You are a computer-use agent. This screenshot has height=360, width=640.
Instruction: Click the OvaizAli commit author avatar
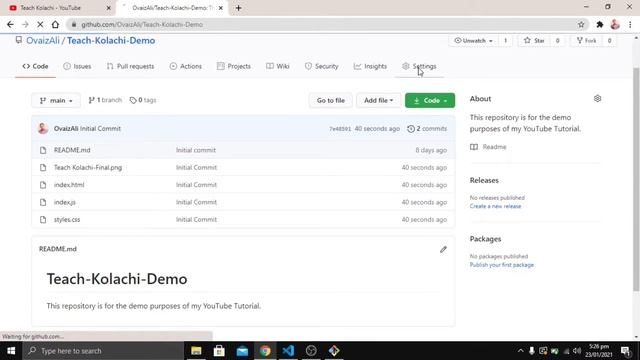(x=43, y=128)
